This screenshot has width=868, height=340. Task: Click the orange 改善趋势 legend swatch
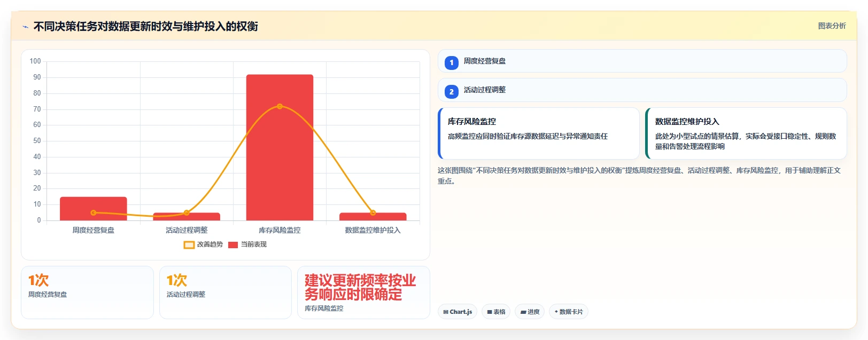(189, 245)
